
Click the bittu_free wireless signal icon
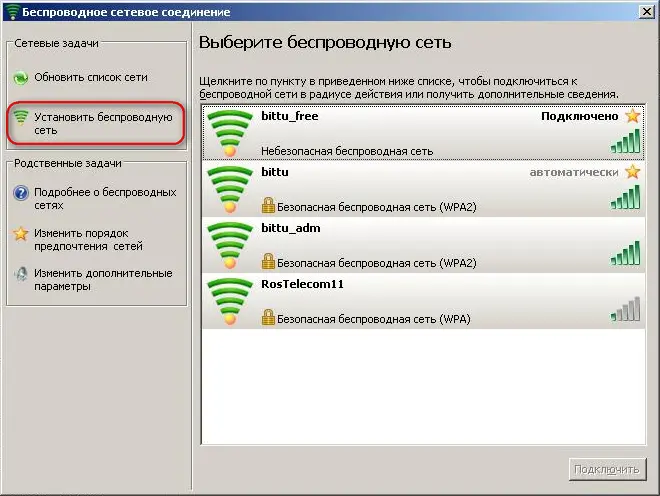[x=230, y=133]
